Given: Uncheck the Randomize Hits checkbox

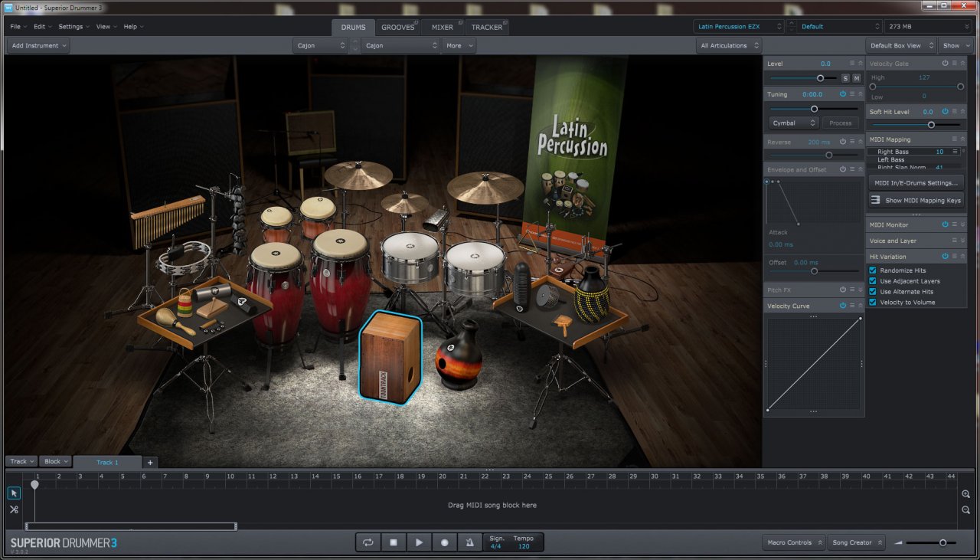Looking at the screenshot, I should [x=873, y=270].
